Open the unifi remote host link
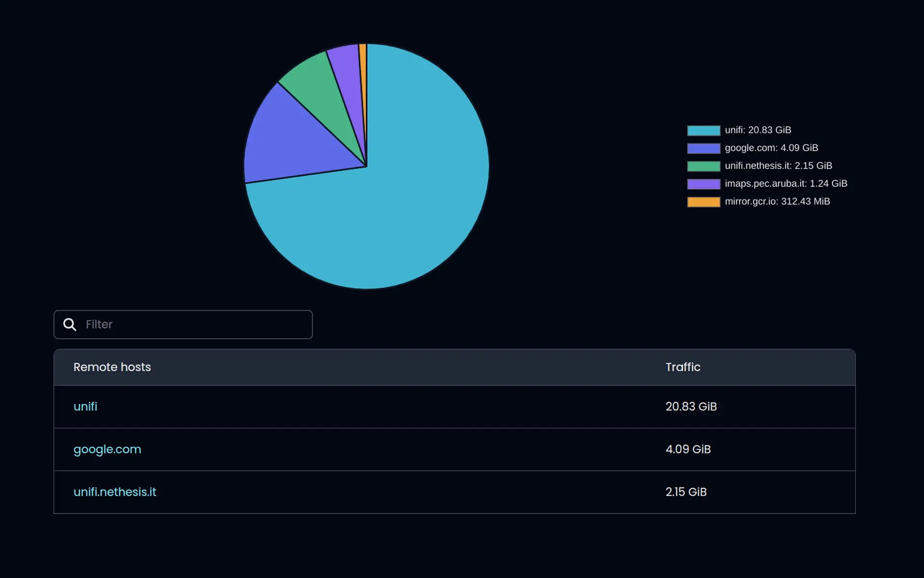The height and width of the screenshot is (578, 924). pyautogui.click(x=85, y=407)
